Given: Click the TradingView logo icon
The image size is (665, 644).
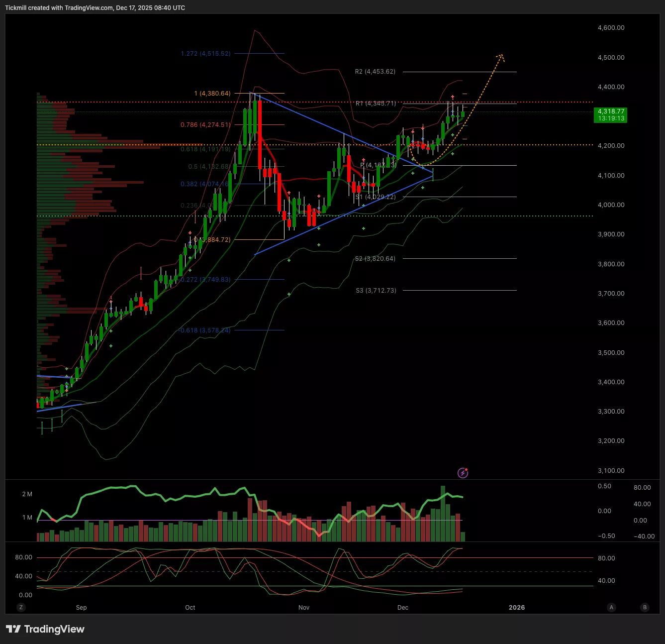Looking at the screenshot, I should coord(13,629).
